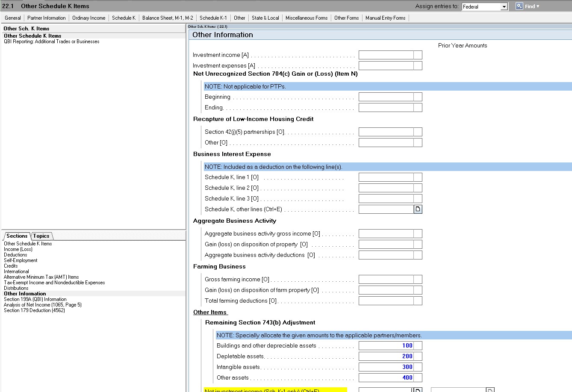Open the Partner Information menu
The image size is (572, 392).
pyautogui.click(x=47, y=18)
